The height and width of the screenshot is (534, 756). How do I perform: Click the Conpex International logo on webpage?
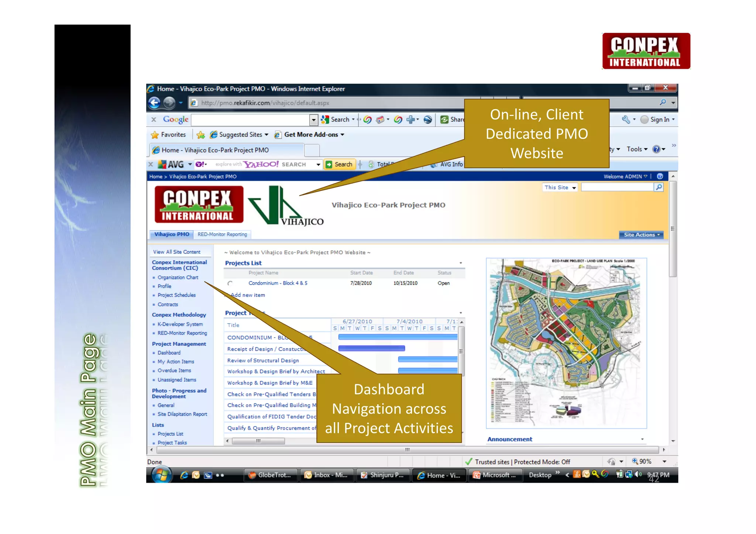(199, 204)
